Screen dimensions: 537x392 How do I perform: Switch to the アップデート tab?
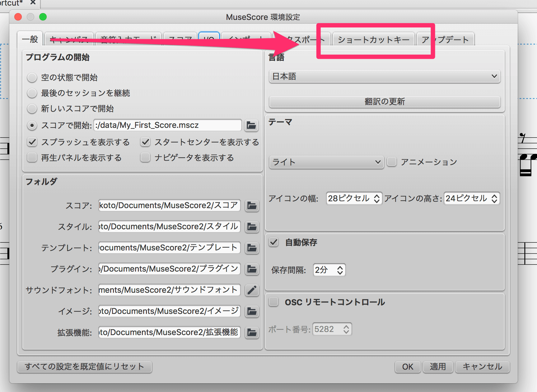pyautogui.click(x=445, y=40)
